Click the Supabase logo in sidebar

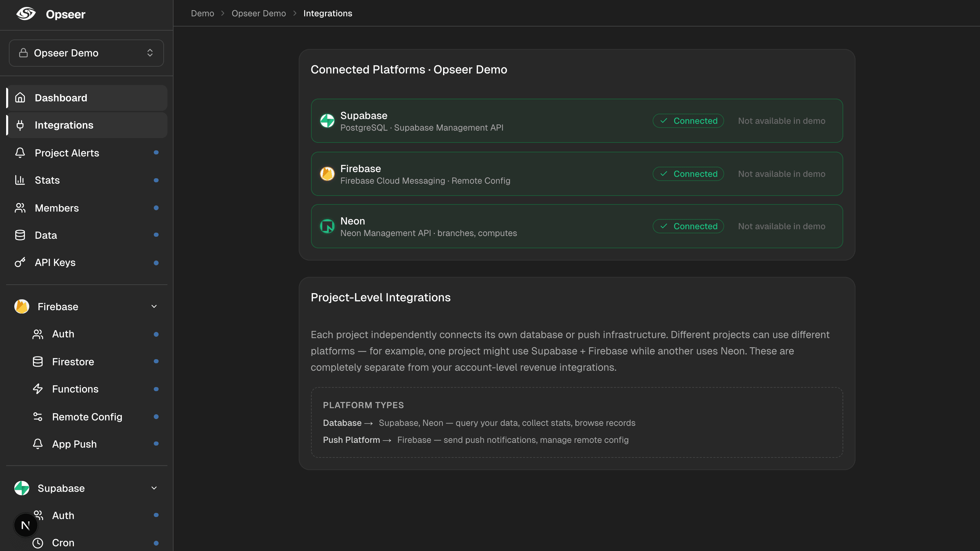click(22, 488)
